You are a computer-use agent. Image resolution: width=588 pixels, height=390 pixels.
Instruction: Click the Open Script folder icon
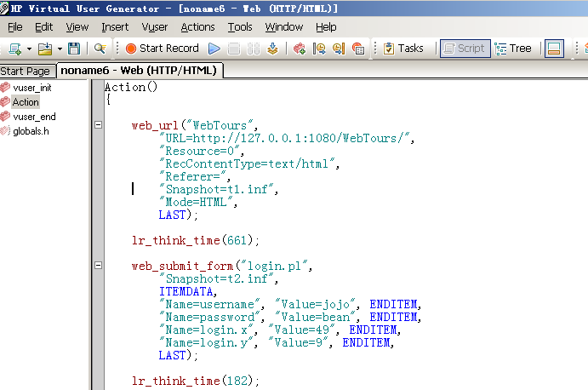[x=45, y=49]
